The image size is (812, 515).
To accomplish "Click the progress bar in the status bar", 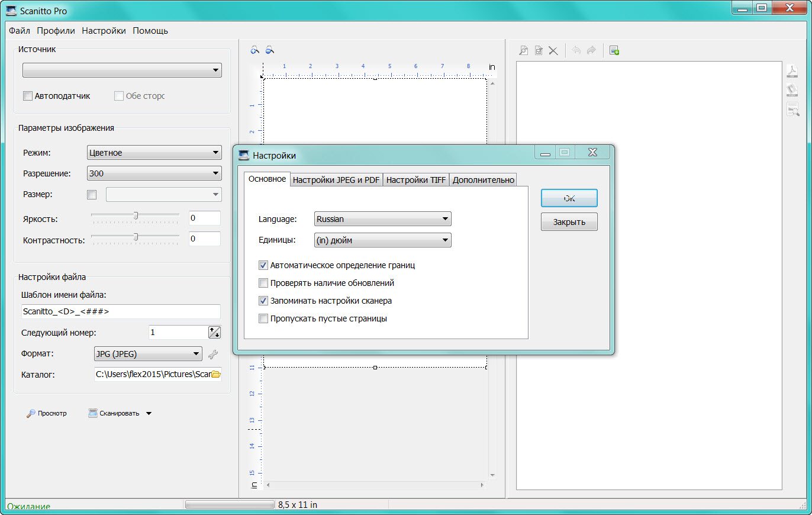I will 230,505.
